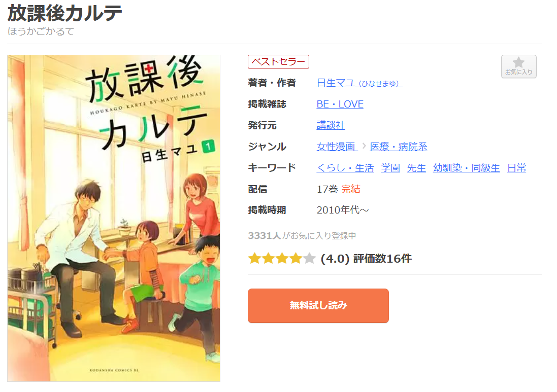Click the 無料試し読み button

tap(318, 305)
